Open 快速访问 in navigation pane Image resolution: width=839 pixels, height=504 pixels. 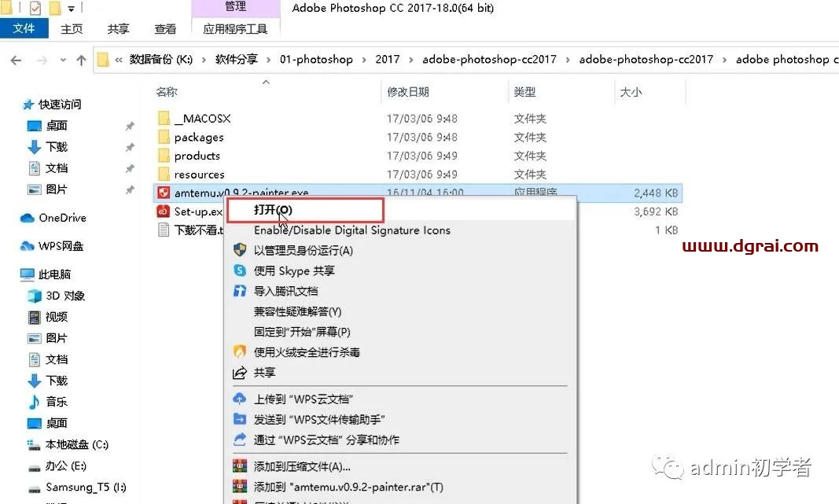click(x=60, y=105)
